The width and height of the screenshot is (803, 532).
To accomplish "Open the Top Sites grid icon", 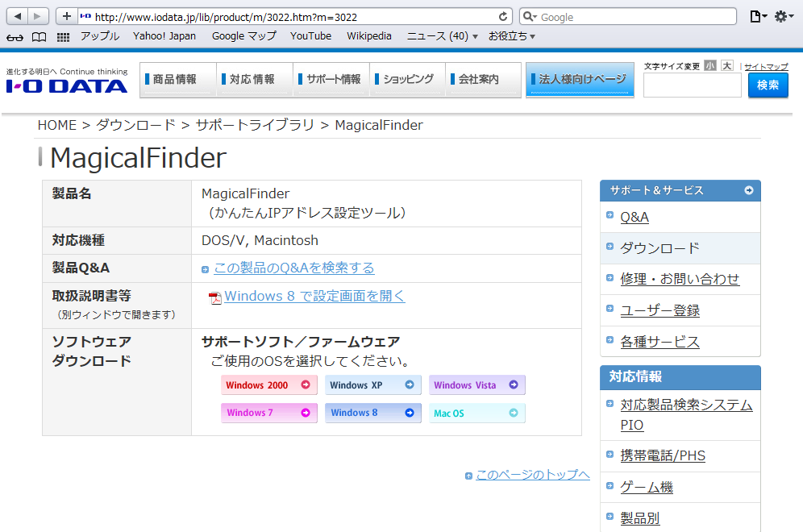I will 63,37.
